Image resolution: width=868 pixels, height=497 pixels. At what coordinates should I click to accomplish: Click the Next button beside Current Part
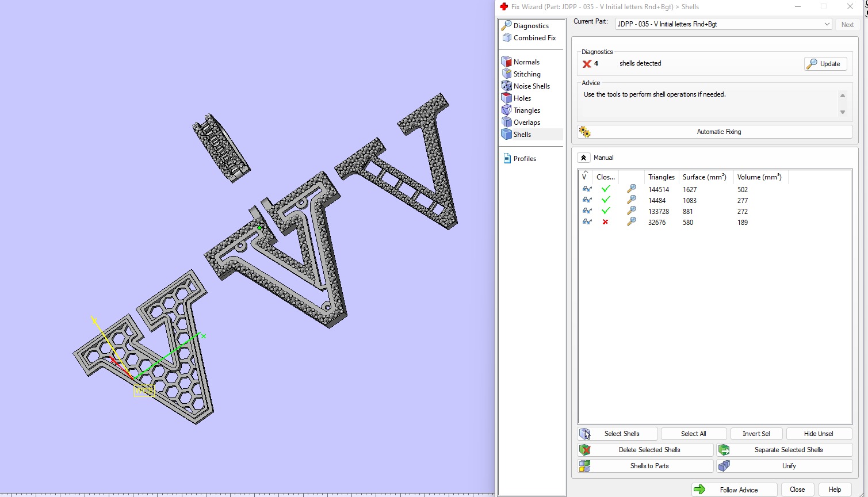coord(847,25)
